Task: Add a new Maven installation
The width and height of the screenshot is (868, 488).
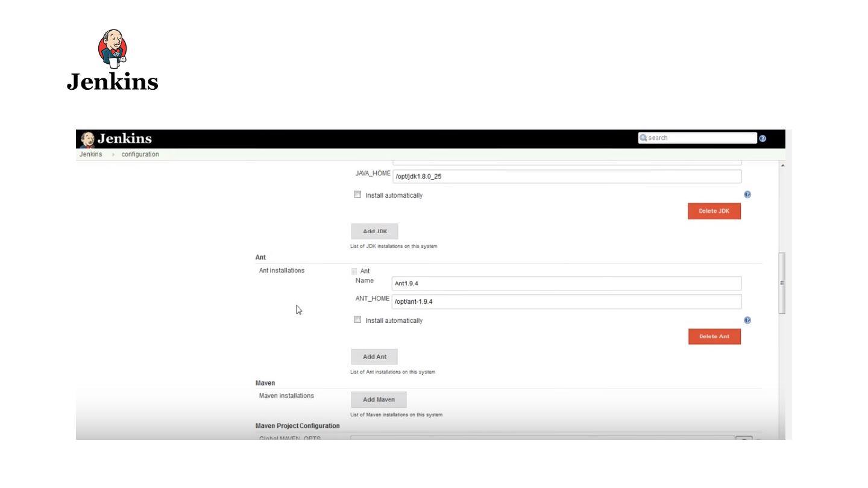Action: click(x=379, y=399)
